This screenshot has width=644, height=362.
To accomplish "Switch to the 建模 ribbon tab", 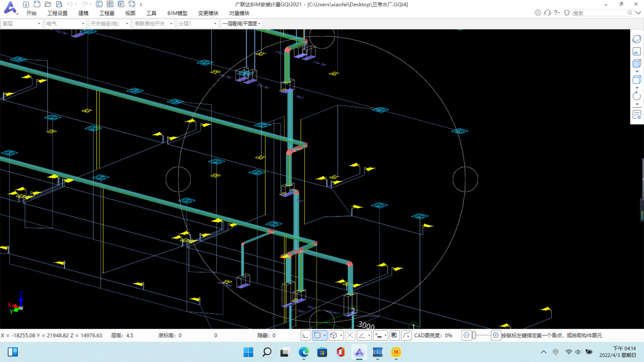I will point(83,13).
